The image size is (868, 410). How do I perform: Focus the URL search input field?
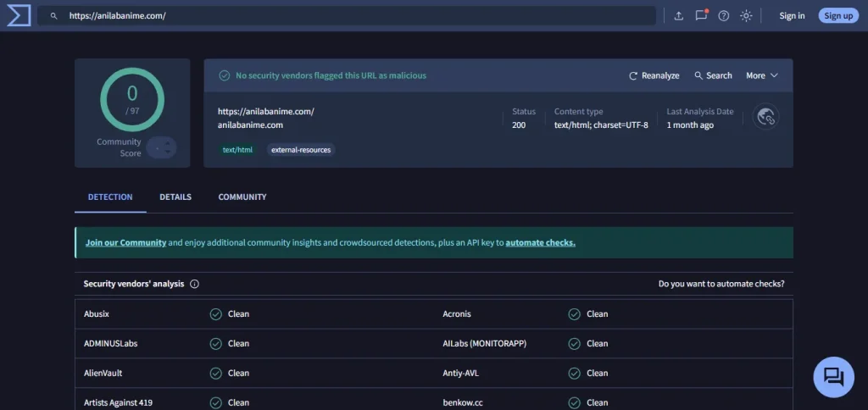point(347,15)
